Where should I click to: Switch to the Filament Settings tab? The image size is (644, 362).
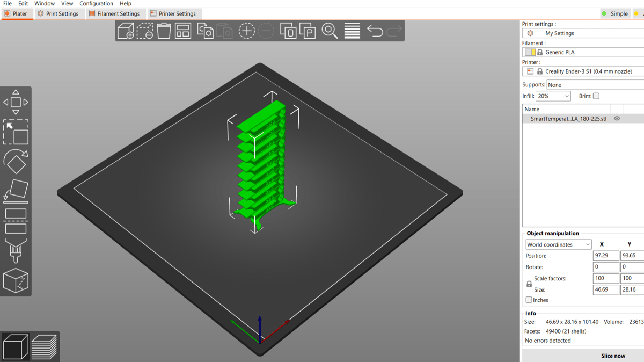(x=114, y=13)
